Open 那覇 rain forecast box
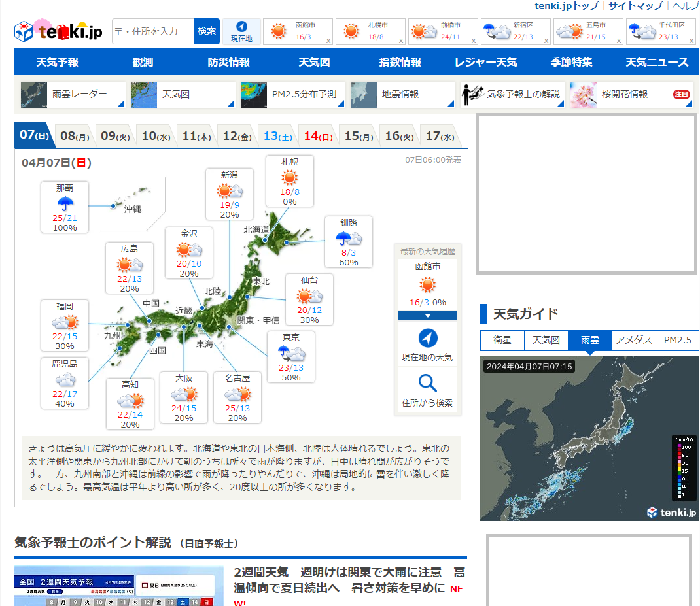This screenshot has height=606, width=700. coord(65,207)
